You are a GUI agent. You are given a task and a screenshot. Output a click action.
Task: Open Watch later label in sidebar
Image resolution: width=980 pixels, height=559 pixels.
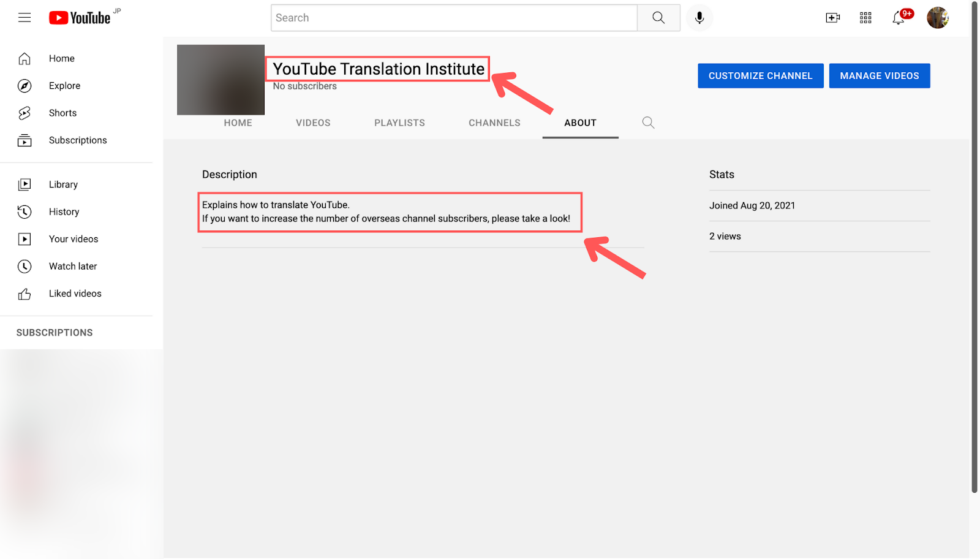[x=73, y=267]
